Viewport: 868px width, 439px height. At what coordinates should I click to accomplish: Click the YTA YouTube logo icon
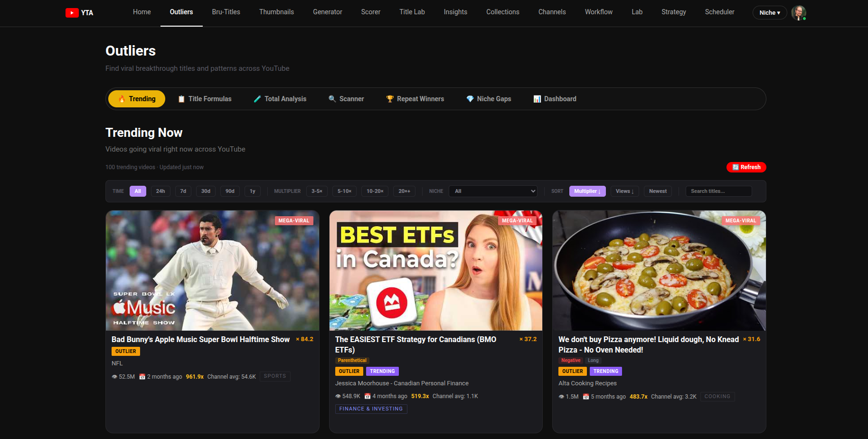click(72, 13)
